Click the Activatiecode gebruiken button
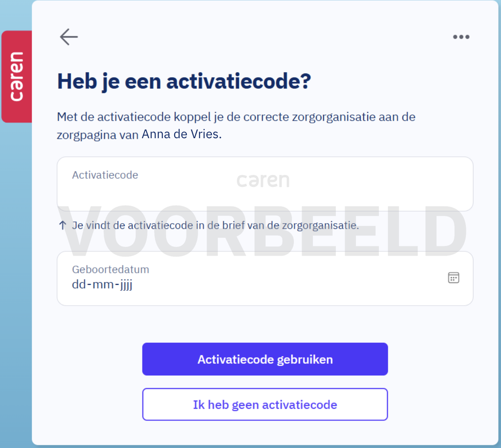The width and height of the screenshot is (501, 448). [x=265, y=359]
